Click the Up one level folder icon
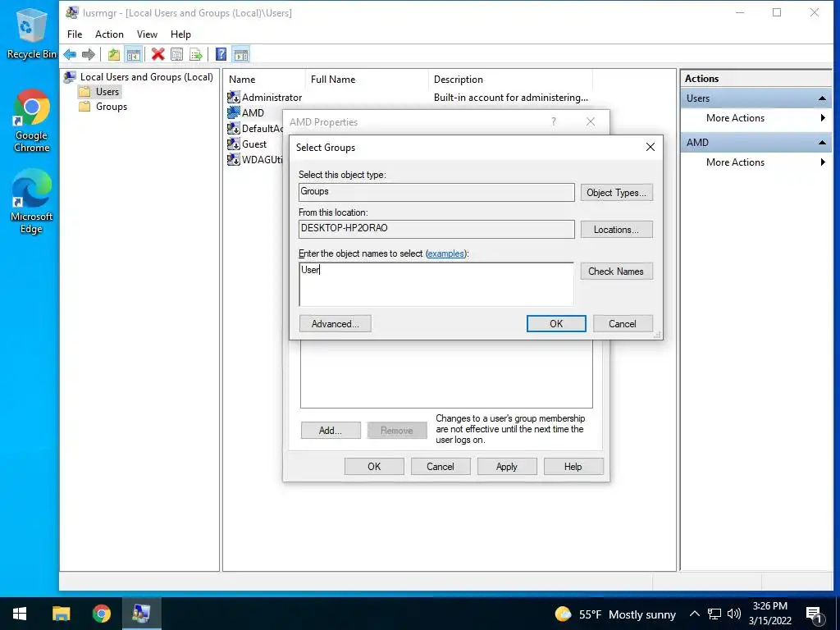840x630 pixels. click(x=113, y=54)
